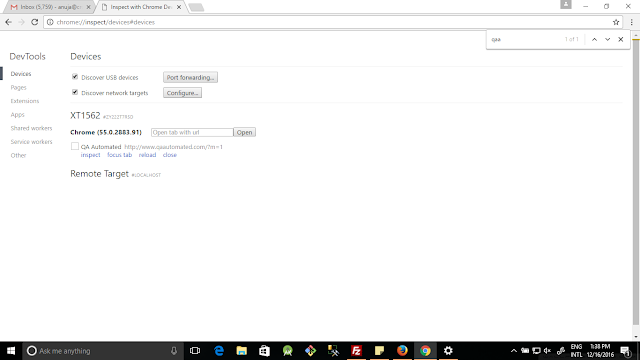This screenshot has width=640, height=360.
Task: Open Android Studio from taskbar
Action: point(287,351)
